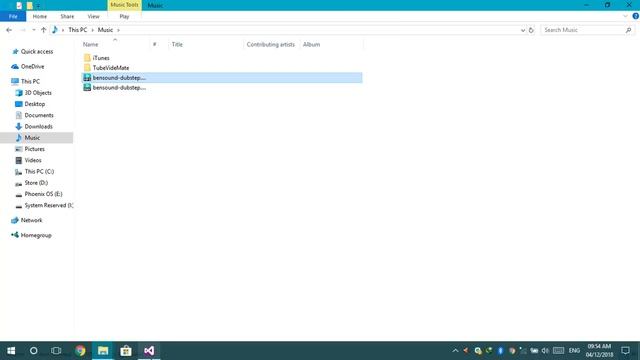Go up one folder level arrow

pos(44,30)
